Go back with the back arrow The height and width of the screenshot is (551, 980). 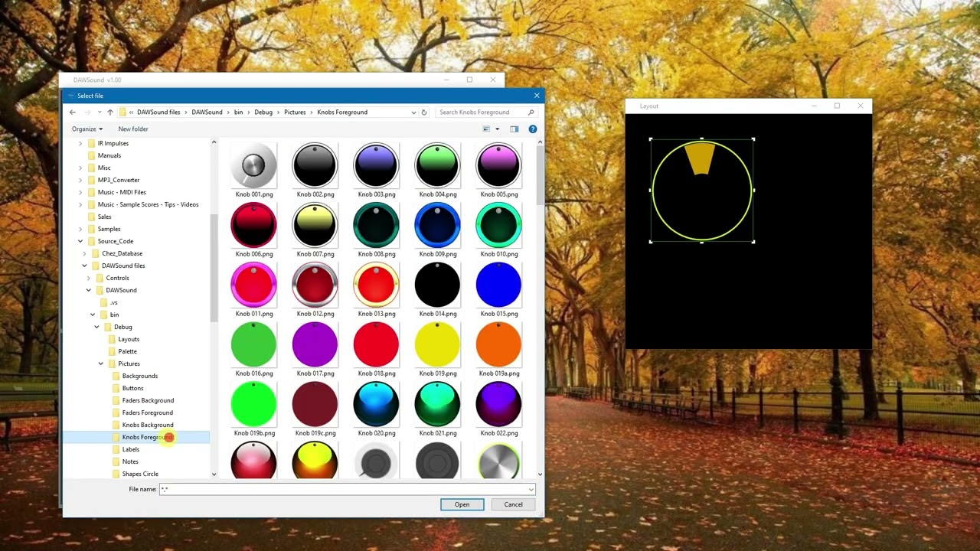pos(73,112)
